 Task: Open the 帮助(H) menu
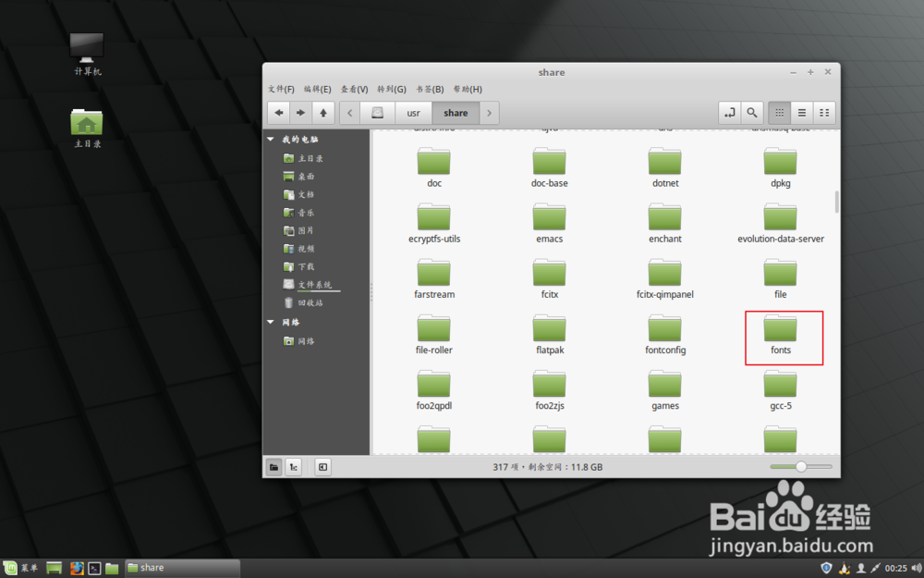pos(468,89)
